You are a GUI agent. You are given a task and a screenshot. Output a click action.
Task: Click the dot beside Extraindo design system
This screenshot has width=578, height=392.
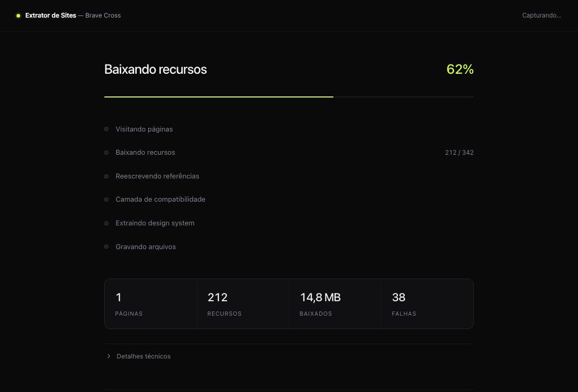pyautogui.click(x=106, y=223)
